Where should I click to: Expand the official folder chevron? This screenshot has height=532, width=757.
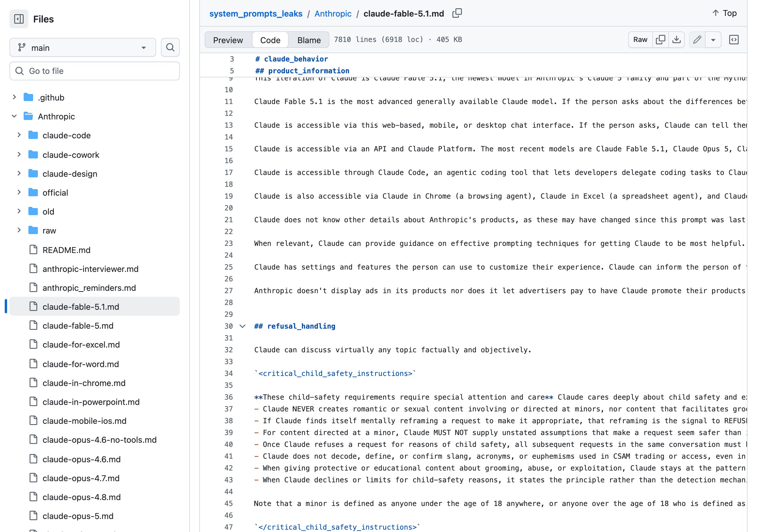19,192
